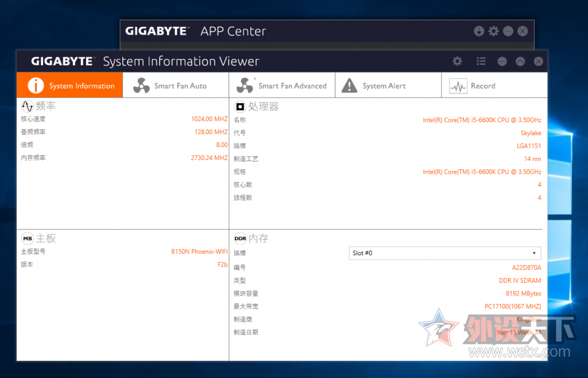Viewport: 588px width, 378px height.
Task: Click the process value 14 nm
Action: (x=532, y=159)
